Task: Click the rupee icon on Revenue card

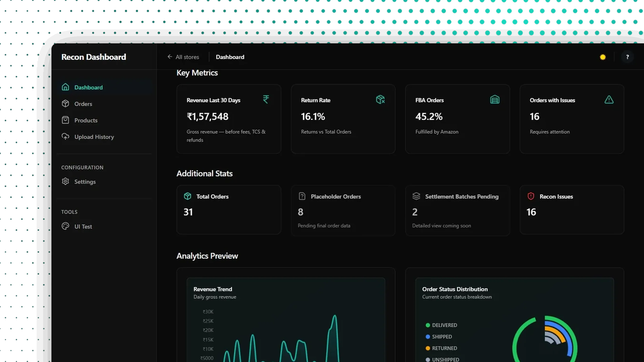Action: [x=266, y=99]
